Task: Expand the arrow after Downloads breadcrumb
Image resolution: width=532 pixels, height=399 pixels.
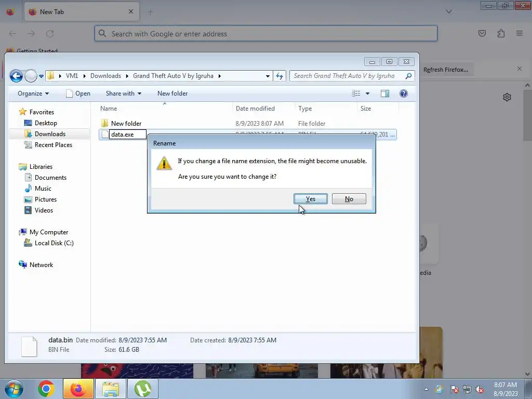Action: click(127, 76)
